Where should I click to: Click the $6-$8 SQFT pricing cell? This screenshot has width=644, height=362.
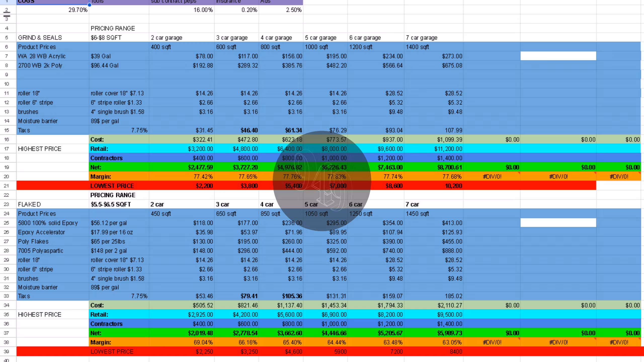click(119, 38)
